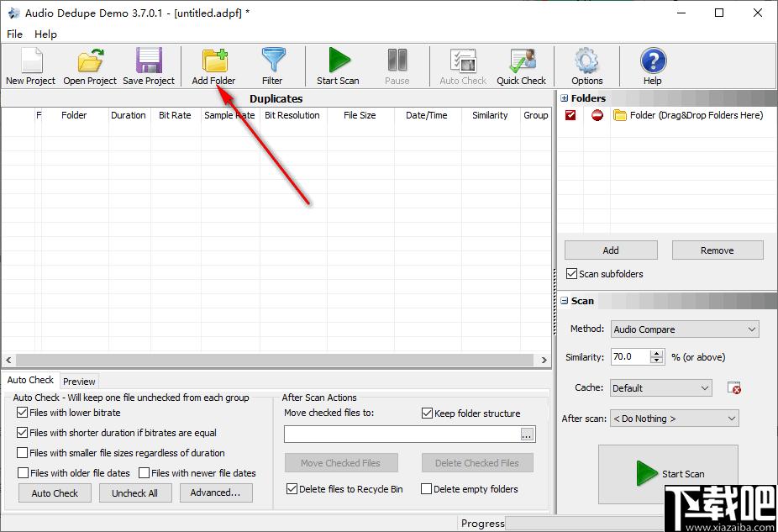Sort by the Group column header
This screenshot has height=532, width=778.
tap(535, 115)
